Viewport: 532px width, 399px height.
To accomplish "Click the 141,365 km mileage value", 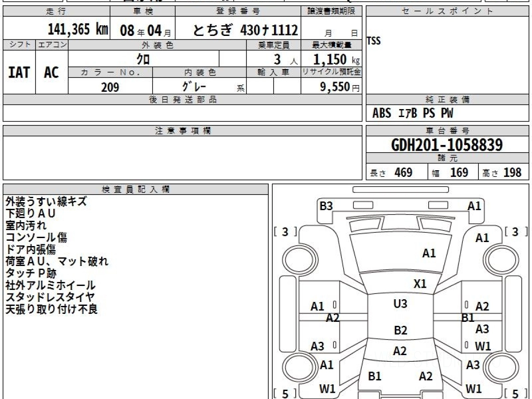I will (x=78, y=30).
